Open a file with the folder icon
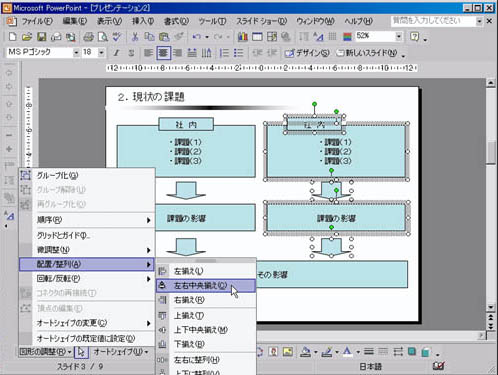Image resolution: width=498 pixels, height=375 pixels. click(x=27, y=36)
